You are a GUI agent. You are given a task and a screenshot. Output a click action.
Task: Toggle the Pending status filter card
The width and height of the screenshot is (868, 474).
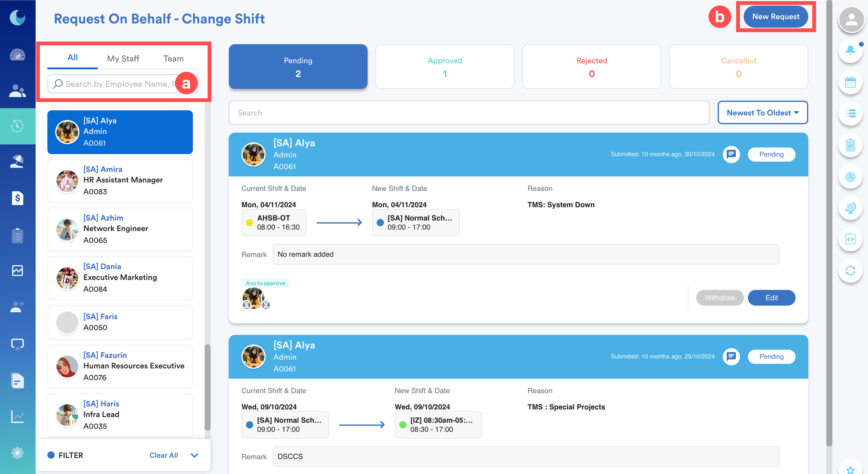point(298,67)
